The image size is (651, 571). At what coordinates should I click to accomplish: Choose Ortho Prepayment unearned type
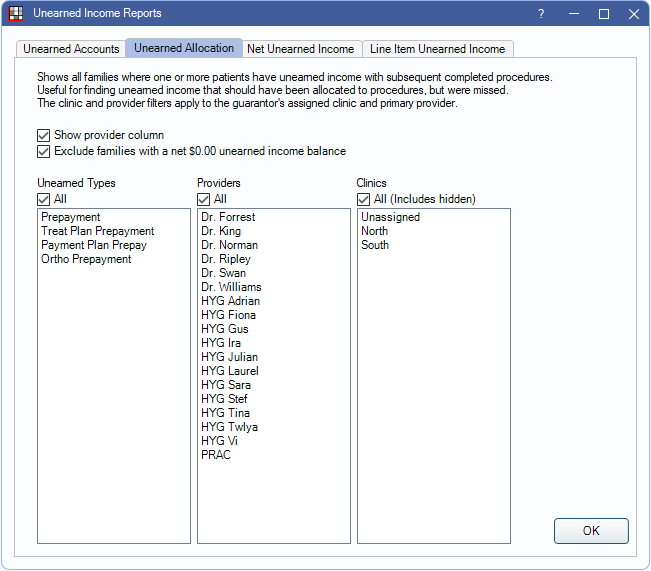[86, 259]
